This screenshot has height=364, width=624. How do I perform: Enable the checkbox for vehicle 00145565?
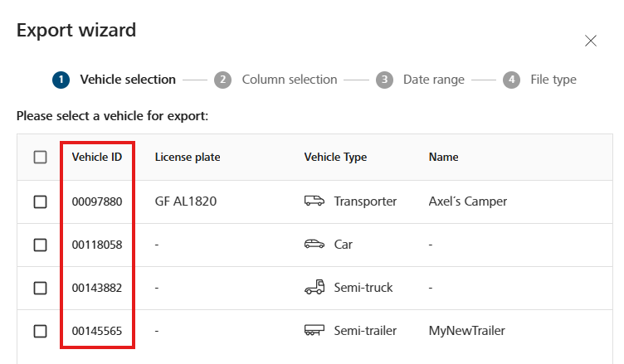40,331
